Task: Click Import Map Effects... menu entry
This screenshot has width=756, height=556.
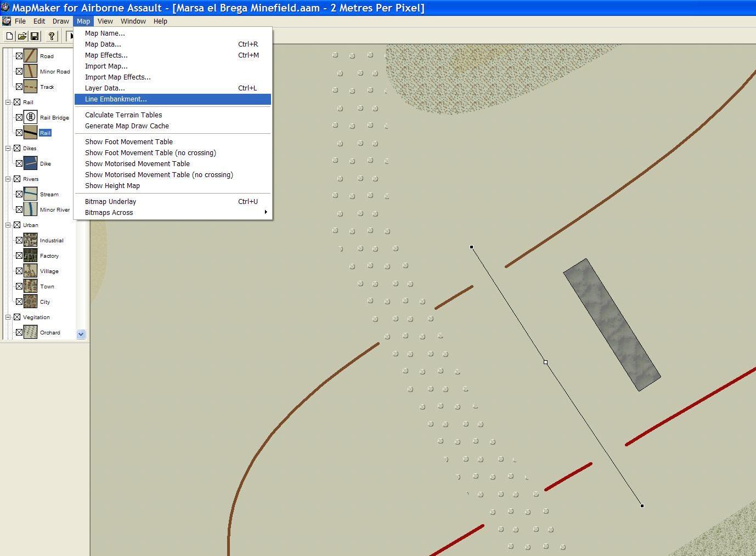Action: [x=173, y=77]
